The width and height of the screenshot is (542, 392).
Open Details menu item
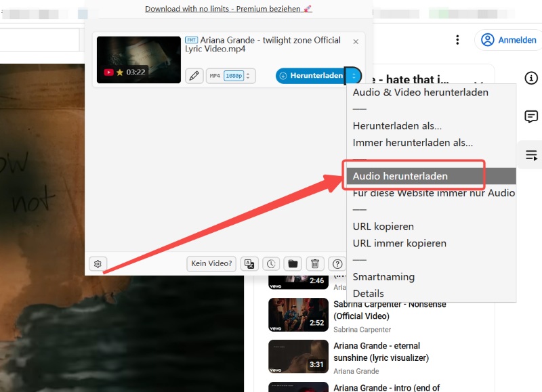point(368,294)
